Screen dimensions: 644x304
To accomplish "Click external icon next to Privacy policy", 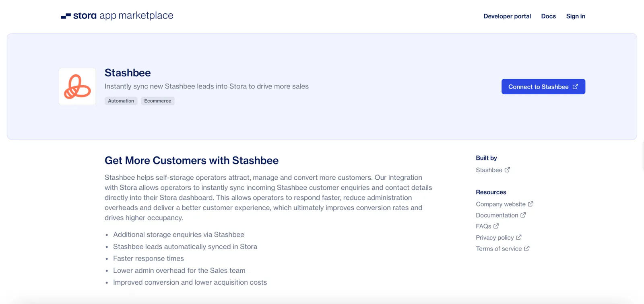I will pos(518,237).
